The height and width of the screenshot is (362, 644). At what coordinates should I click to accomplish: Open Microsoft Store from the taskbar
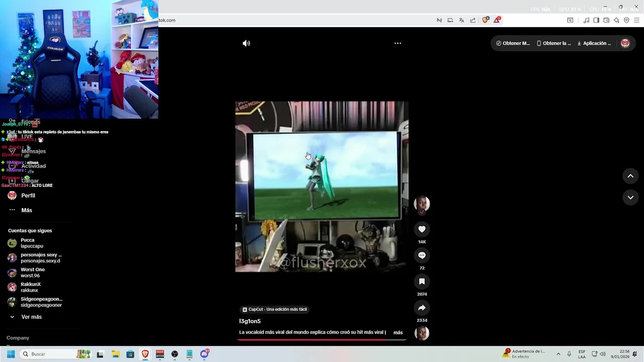130,354
